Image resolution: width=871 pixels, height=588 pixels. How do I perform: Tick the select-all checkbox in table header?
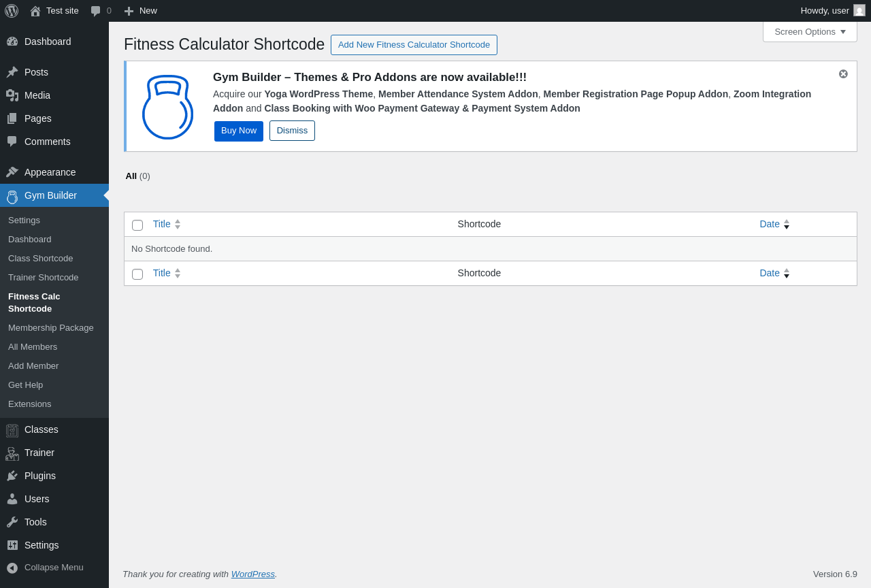click(137, 225)
